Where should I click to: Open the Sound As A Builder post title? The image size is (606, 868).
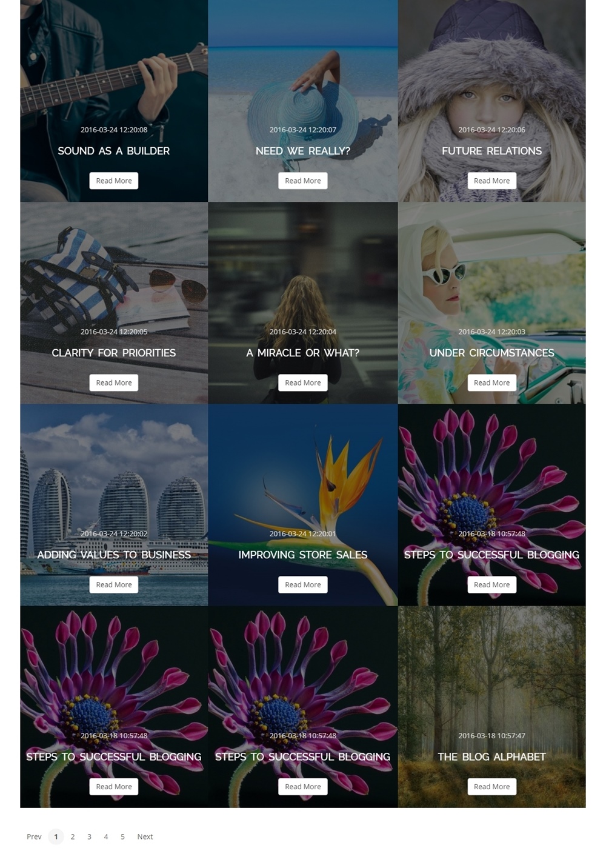[x=114, y=151]
